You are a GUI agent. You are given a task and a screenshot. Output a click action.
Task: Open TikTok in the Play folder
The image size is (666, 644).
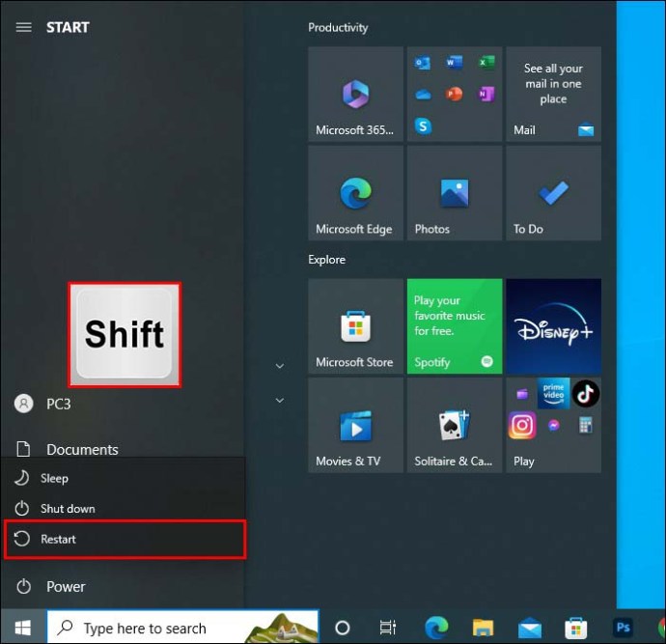586,394
